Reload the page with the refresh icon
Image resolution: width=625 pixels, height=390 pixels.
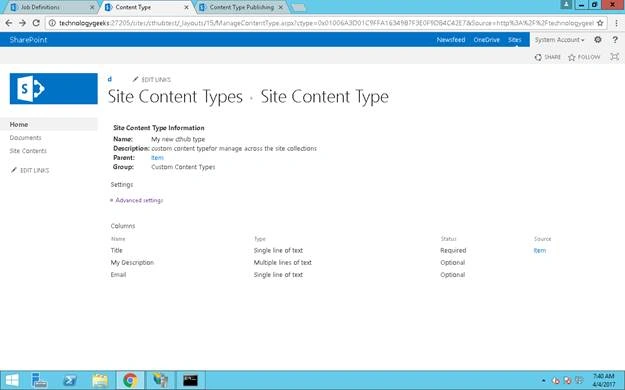(36, 23)
